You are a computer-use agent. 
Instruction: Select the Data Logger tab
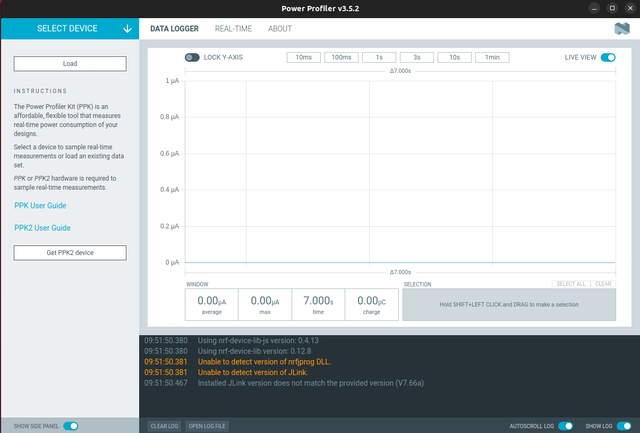pyautogui.click(x=174, y=29)
